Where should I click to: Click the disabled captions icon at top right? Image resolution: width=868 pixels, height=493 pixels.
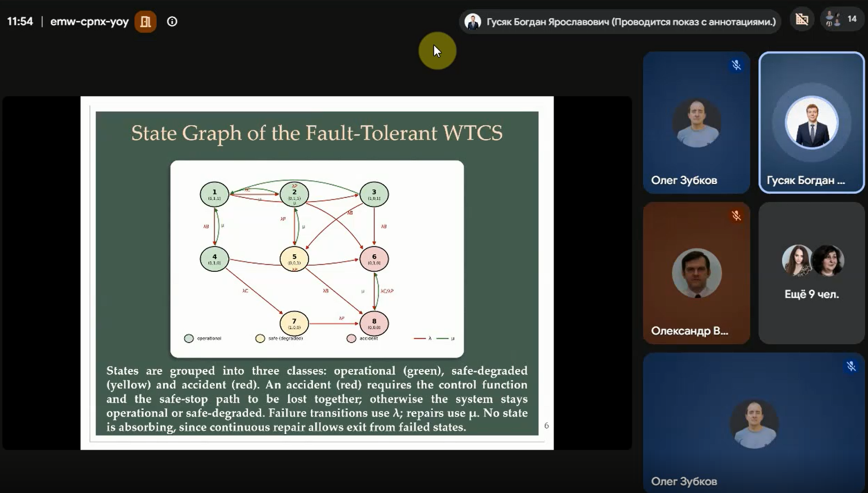[x=802, y=20]
